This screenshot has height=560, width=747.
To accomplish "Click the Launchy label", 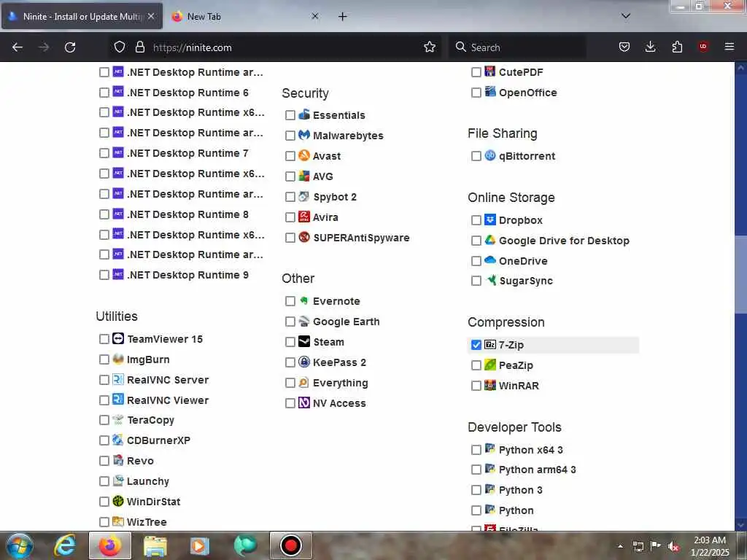I will click(147, 481).
